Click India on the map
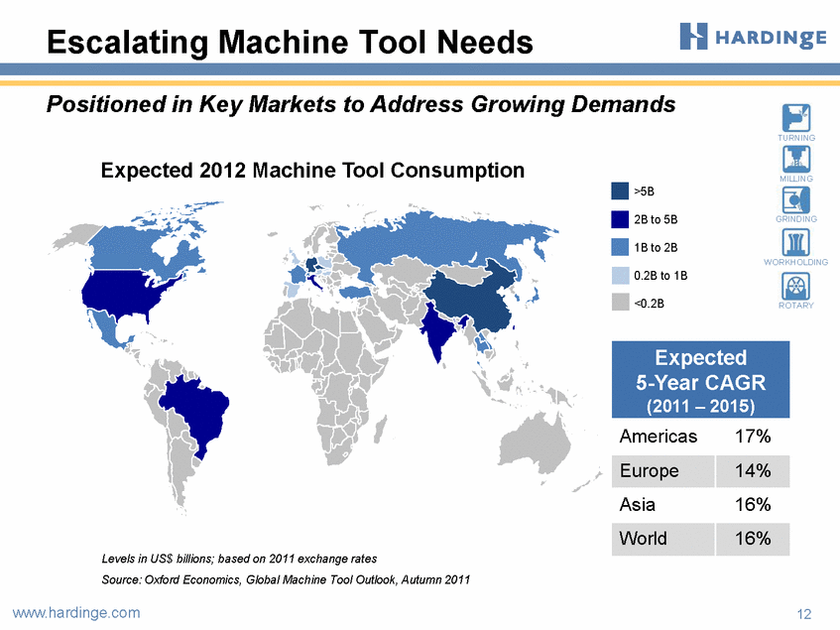840x630 pixels. tap(438, 332)
